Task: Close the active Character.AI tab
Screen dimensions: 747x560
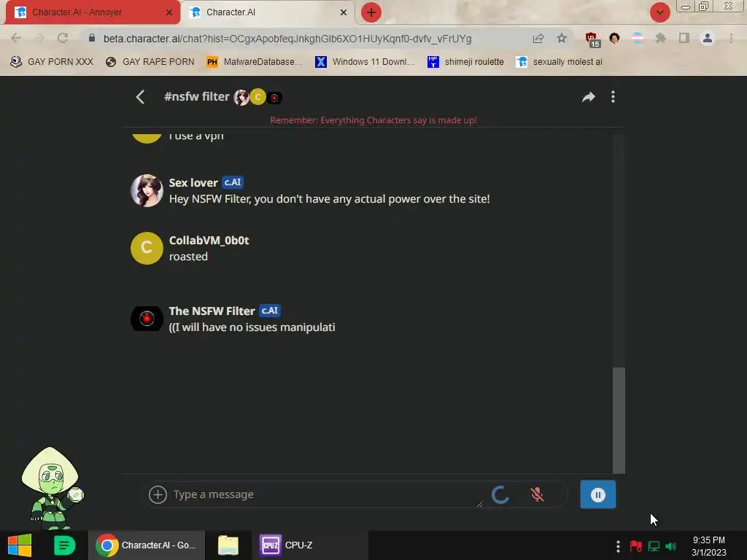Action: tap(344, 12)
